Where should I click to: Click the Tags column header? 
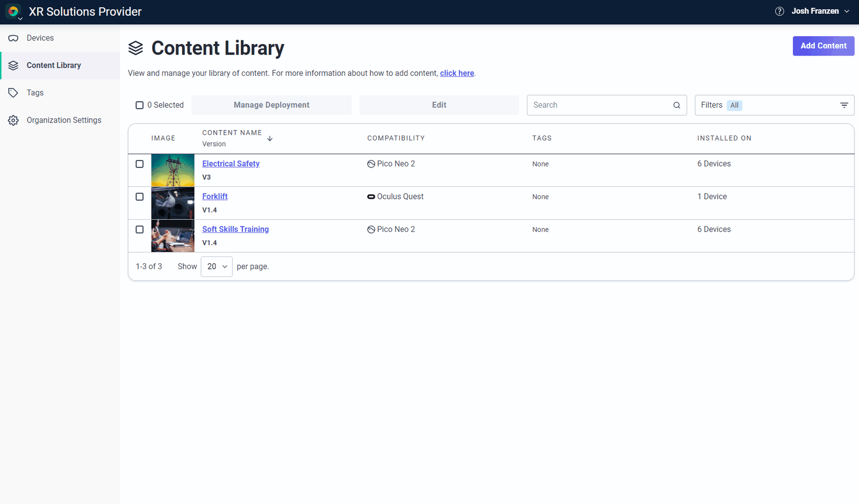tap(542, 138)
